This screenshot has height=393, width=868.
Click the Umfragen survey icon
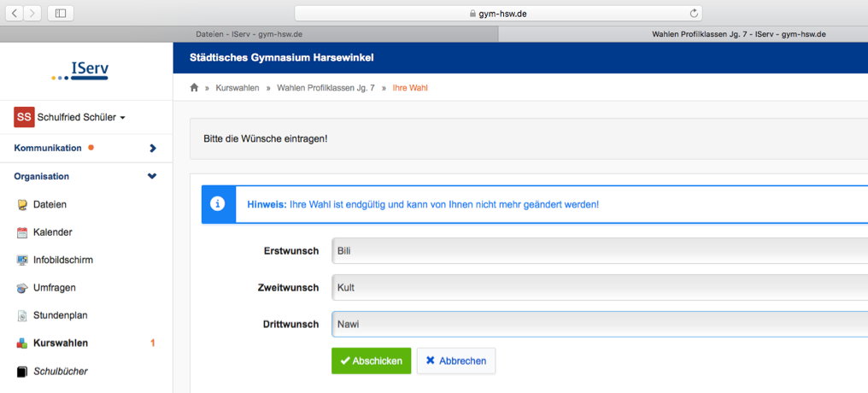pyautogui.click(x=22, y=288)
